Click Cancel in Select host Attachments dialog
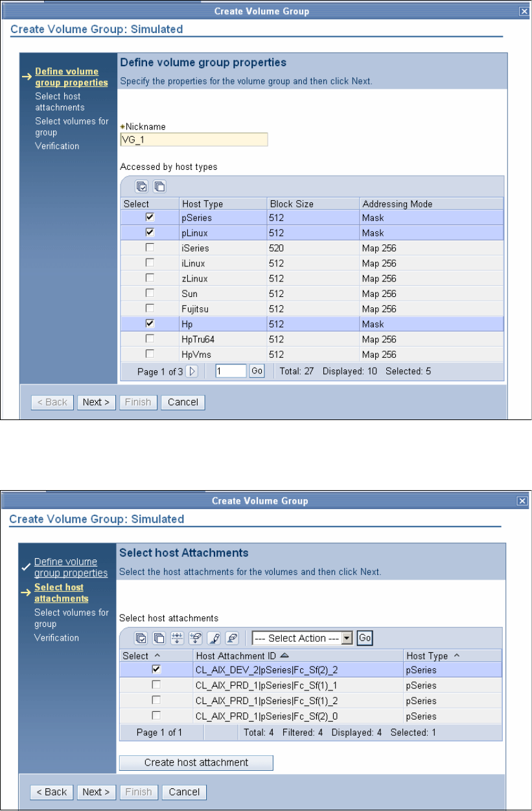Screen dimensions: 532x811 (184, 792)
